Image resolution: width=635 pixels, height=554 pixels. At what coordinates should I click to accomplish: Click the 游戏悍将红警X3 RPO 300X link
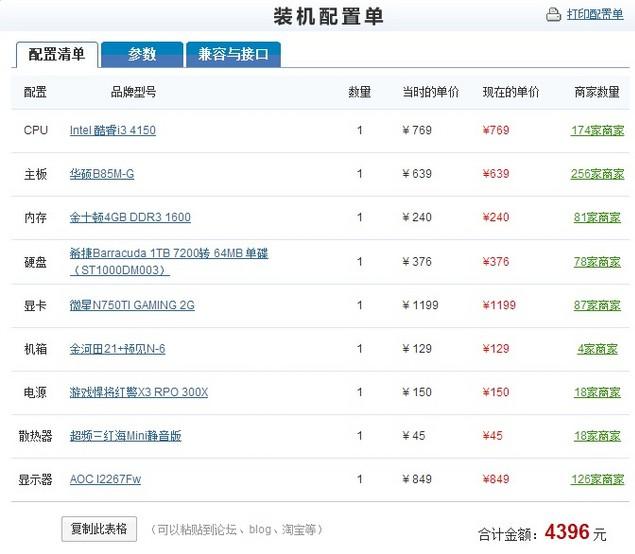(139, 392)
